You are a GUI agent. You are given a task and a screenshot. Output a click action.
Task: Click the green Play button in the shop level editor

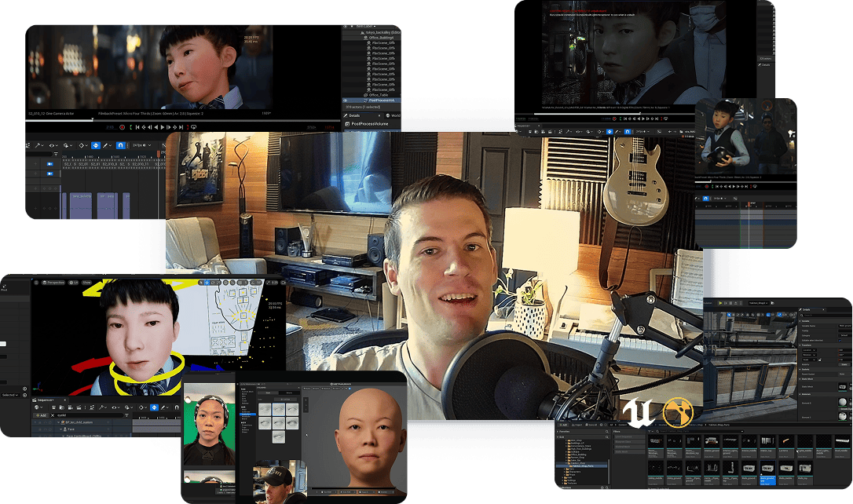point(720,303)
